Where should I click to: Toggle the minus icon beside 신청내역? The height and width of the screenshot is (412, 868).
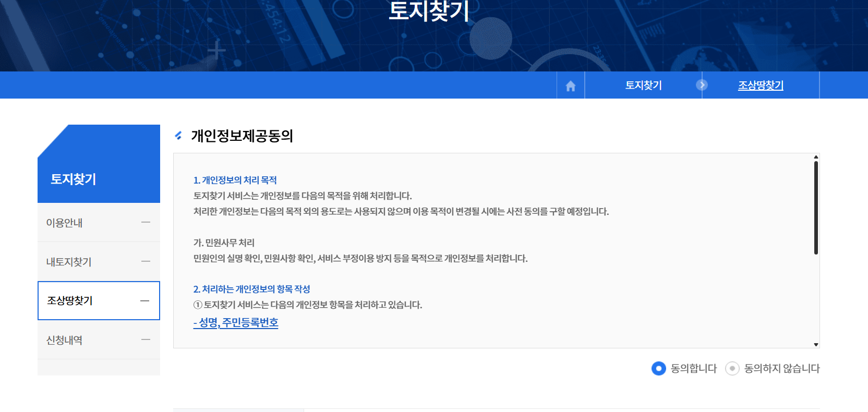pos(146,340)
